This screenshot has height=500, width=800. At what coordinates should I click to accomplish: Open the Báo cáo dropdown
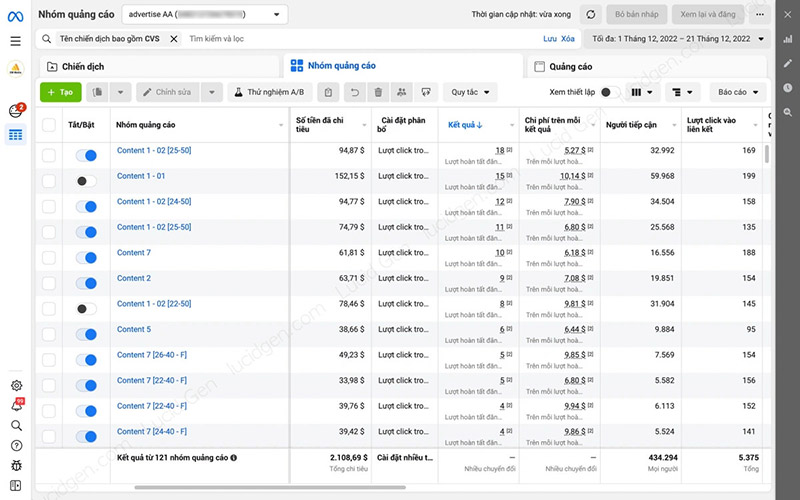[738, 92]
